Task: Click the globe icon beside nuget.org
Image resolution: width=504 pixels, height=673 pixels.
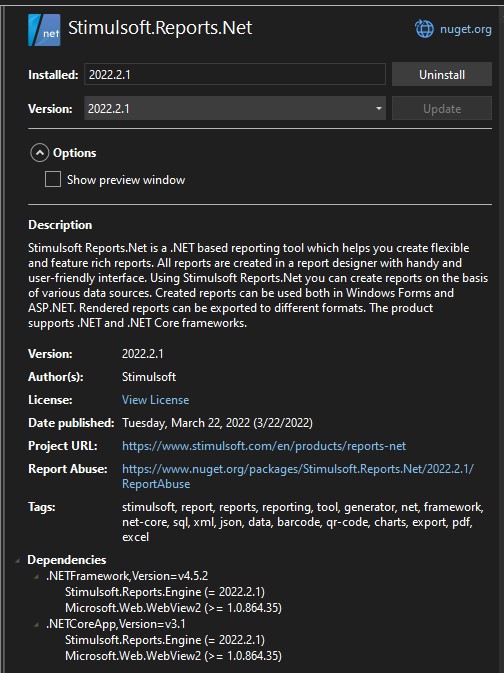Action: pos(424,29)
